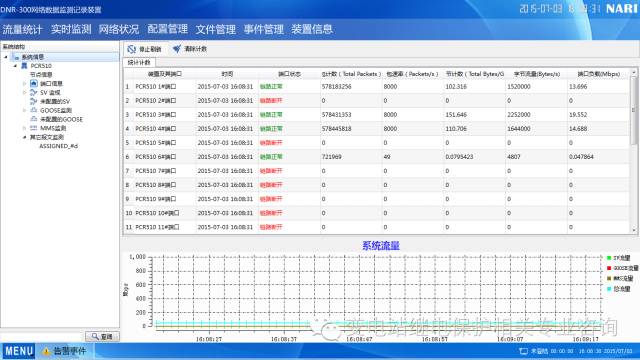This screenshot has width=640, height=360.
Task: Select the ASSIGNED_#d tree item
Action: (58, 146)
